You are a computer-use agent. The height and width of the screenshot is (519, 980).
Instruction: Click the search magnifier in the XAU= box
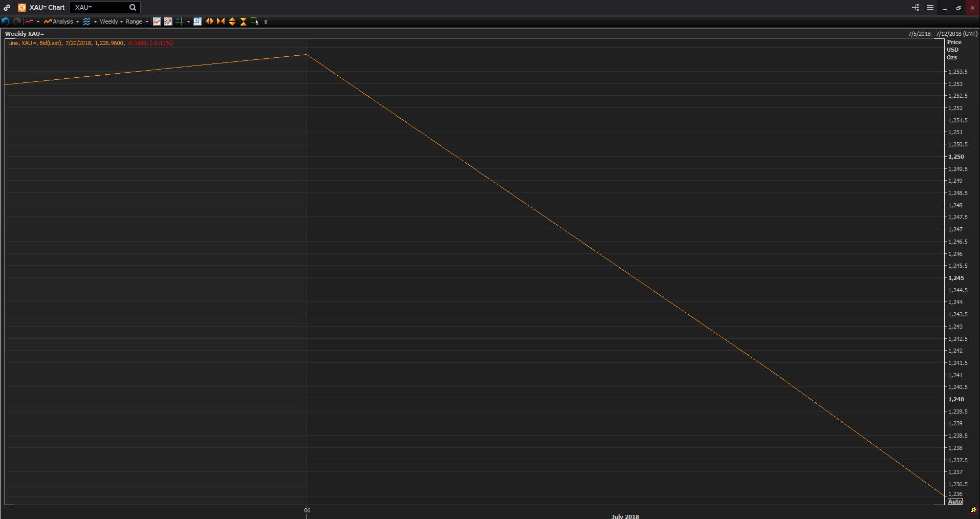coord(133,8)
